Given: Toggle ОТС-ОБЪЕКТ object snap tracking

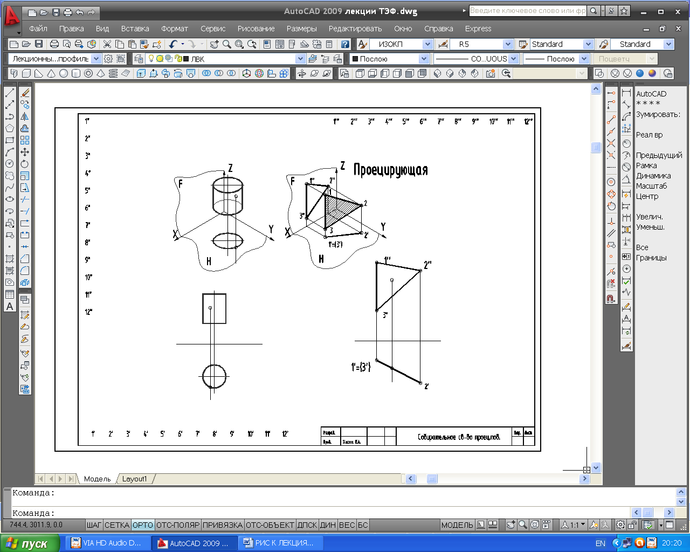Looking at the screenshot, I should point(270,525).
